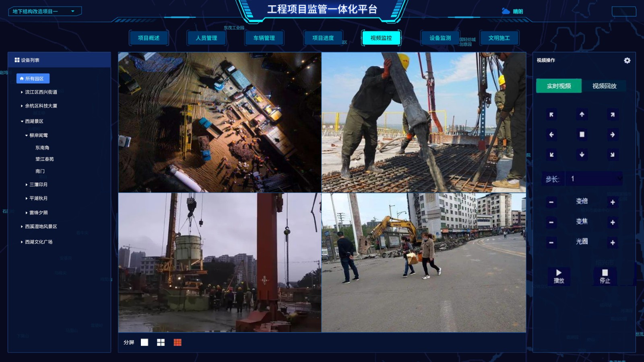Image resolution: width=644 pixels, height=362 pixels.
Task: Increase zoom (变倍) with plus button
Action: [x=613, y=202]
